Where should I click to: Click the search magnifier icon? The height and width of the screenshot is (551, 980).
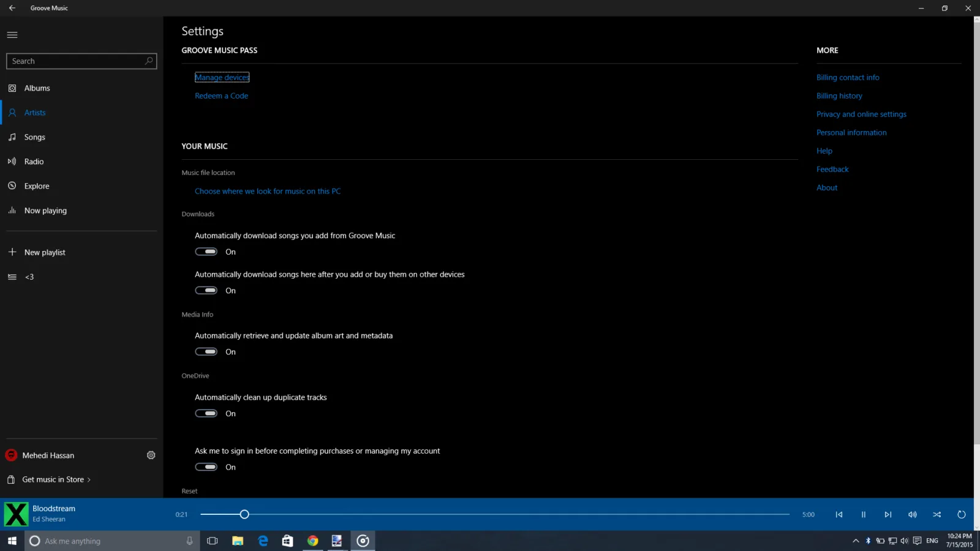pos(149,61)
